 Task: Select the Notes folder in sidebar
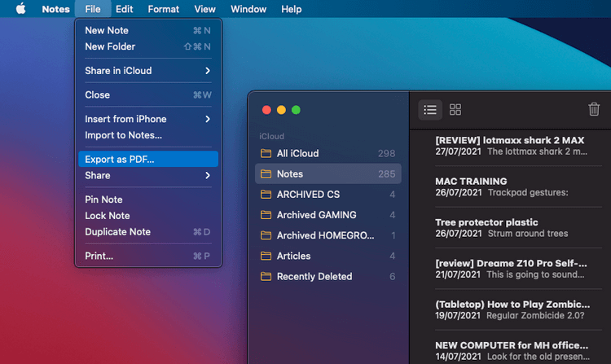pos(327,173)
